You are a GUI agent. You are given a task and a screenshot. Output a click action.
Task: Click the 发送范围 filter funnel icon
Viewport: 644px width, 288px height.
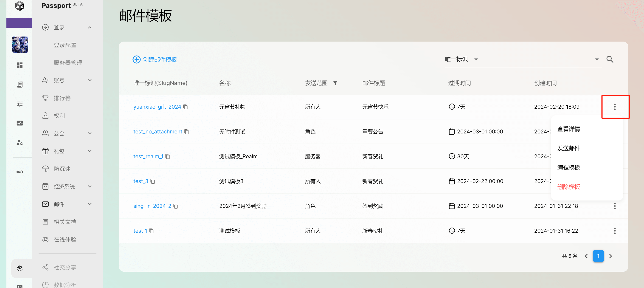(x=335, y=83)
